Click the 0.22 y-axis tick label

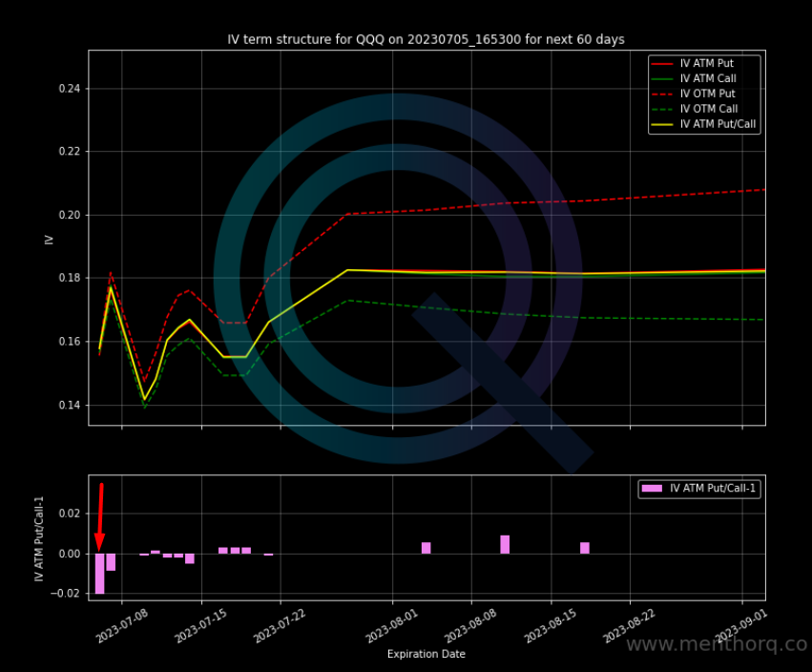tap(70, 152)
